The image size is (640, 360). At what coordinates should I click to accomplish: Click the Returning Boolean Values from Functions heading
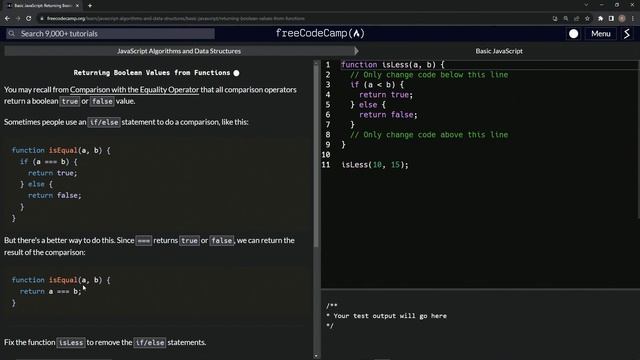click(152, 73)
